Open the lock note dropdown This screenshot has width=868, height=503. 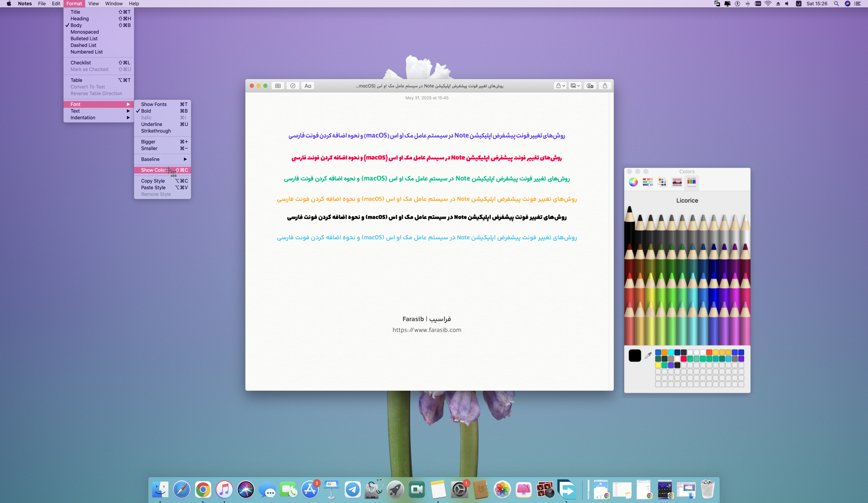[x=560, y=86]
